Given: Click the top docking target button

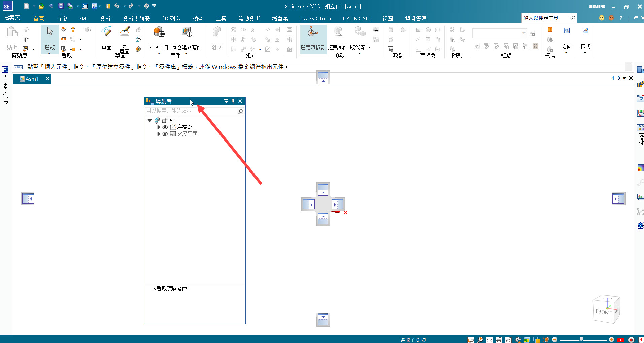Looking at the screenshot, I should (x=323, y=77).
